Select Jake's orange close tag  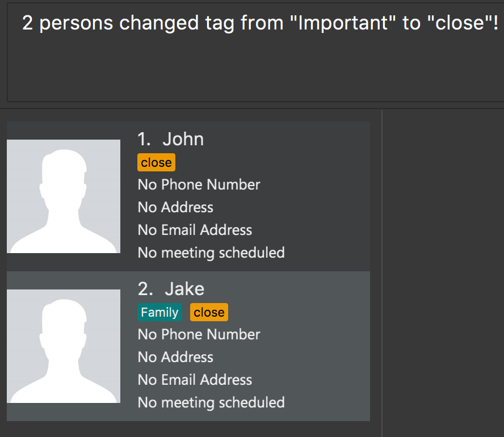pos(209,312)
